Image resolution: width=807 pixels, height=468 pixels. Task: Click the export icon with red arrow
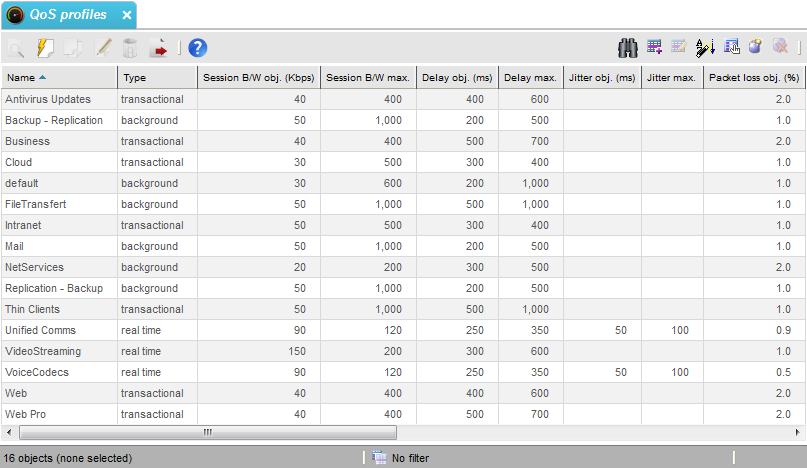pos(158,47)
